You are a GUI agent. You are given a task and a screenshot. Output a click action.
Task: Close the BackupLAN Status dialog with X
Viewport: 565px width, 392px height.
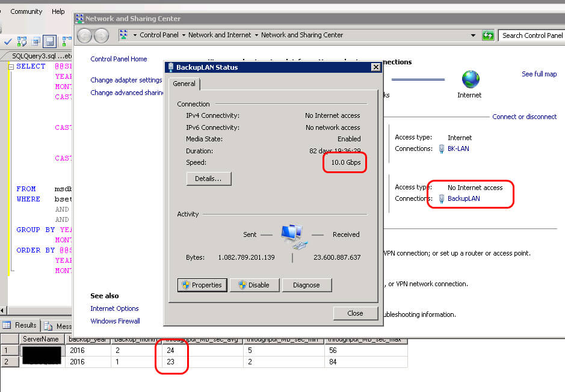click(375, 67)
